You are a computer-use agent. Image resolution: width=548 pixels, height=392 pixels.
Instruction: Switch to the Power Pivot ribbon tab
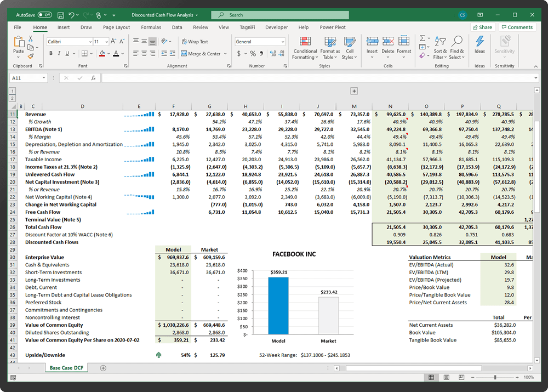[x=333, y=27]
